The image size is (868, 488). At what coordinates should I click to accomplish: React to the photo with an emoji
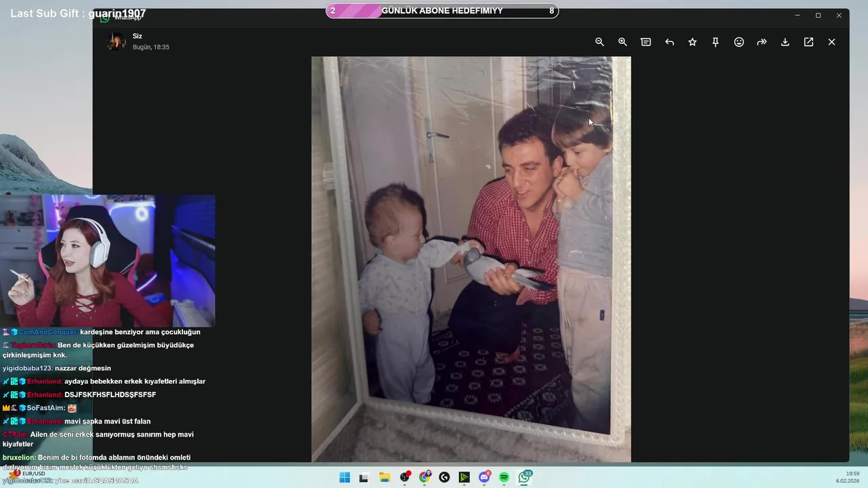(x=739, y=42)
